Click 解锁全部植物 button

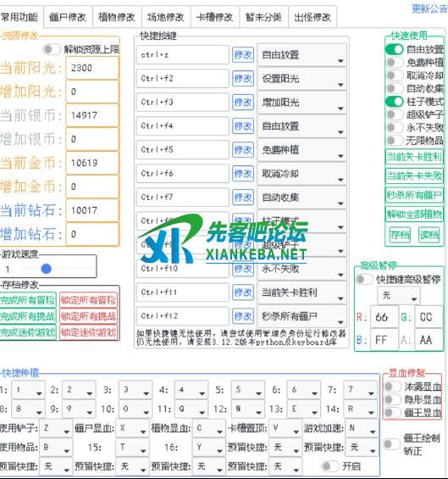[414, 214]
